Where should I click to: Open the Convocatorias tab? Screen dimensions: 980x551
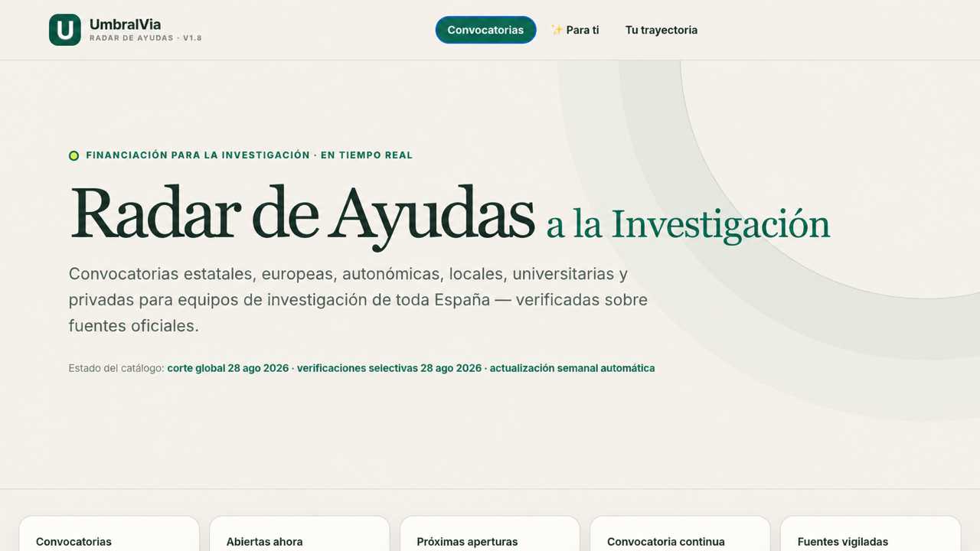pyautogui.click(x=485, y=30)
